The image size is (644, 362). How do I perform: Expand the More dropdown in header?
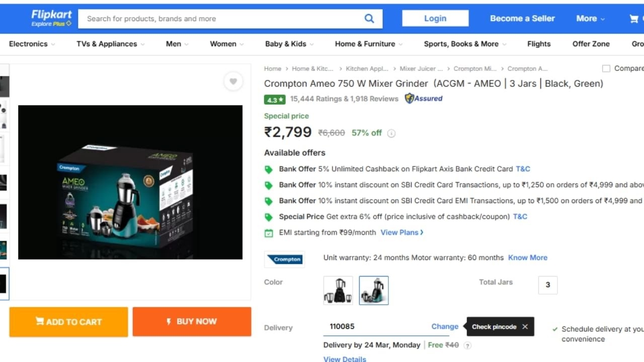(590, 19)
